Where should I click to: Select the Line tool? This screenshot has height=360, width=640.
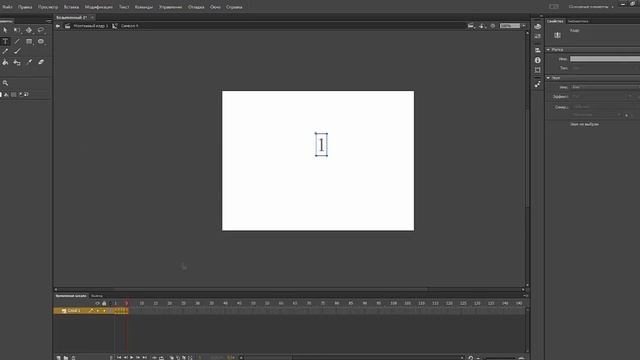pos(17,41)
